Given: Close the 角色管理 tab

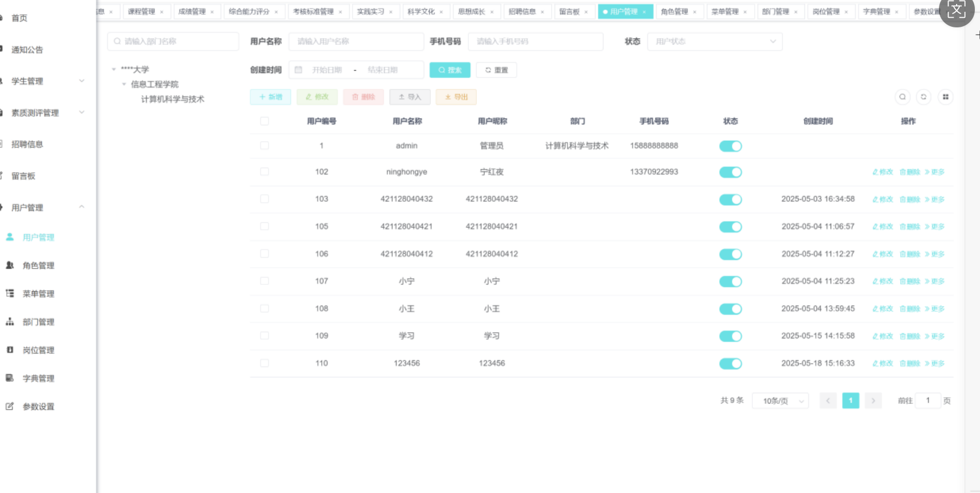Looking at the screenshot, I should (695, 12).
